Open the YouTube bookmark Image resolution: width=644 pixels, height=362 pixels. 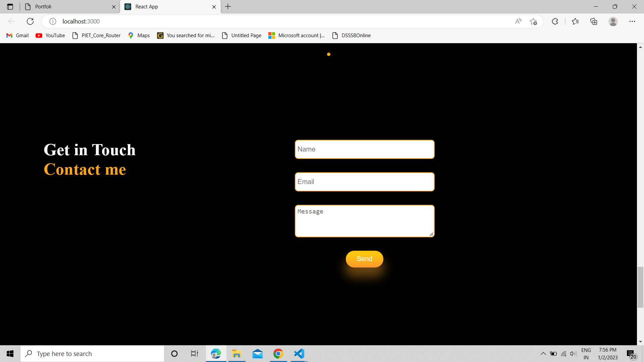click(x=50, y=35)
